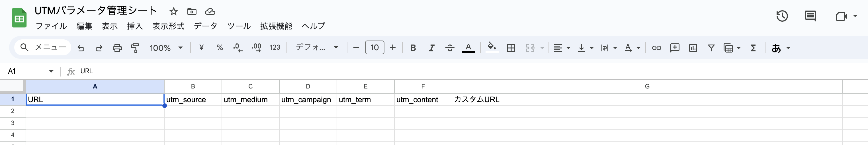Click the print icon
The width and height of the screenshot is (868, 145).
pos(117,48)
